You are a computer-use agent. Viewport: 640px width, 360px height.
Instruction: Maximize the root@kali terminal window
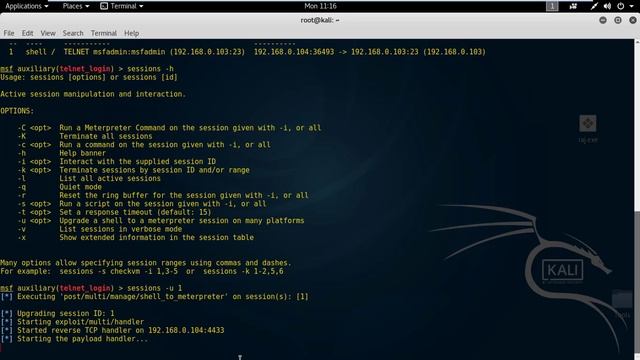click(x=618, y=20)
